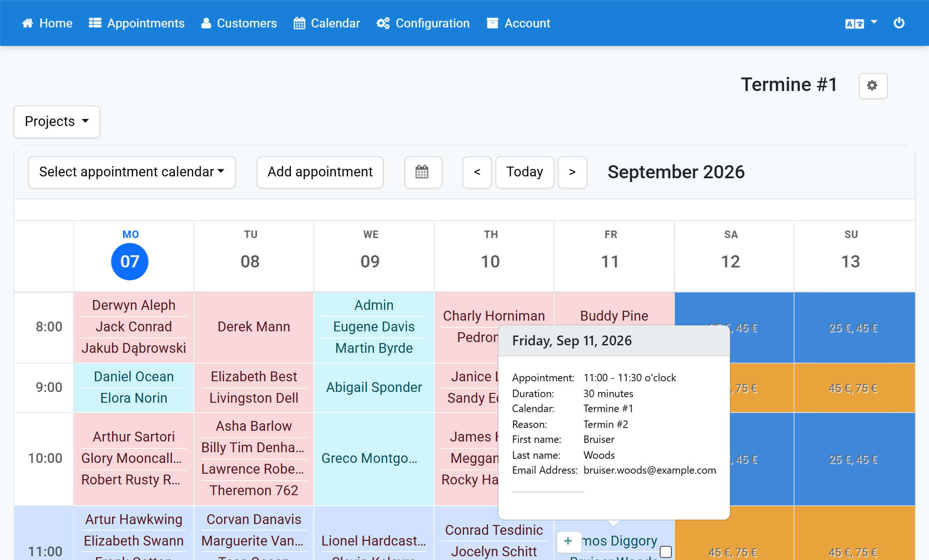Open the date picker calendar icon
929x560 pixels.
(x=422, y=172)
